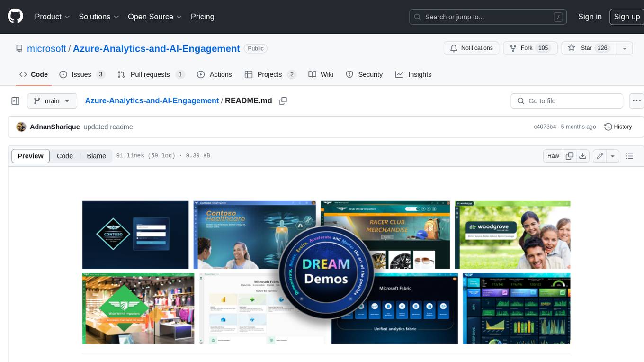Switch to Blame view

(96, 156)
